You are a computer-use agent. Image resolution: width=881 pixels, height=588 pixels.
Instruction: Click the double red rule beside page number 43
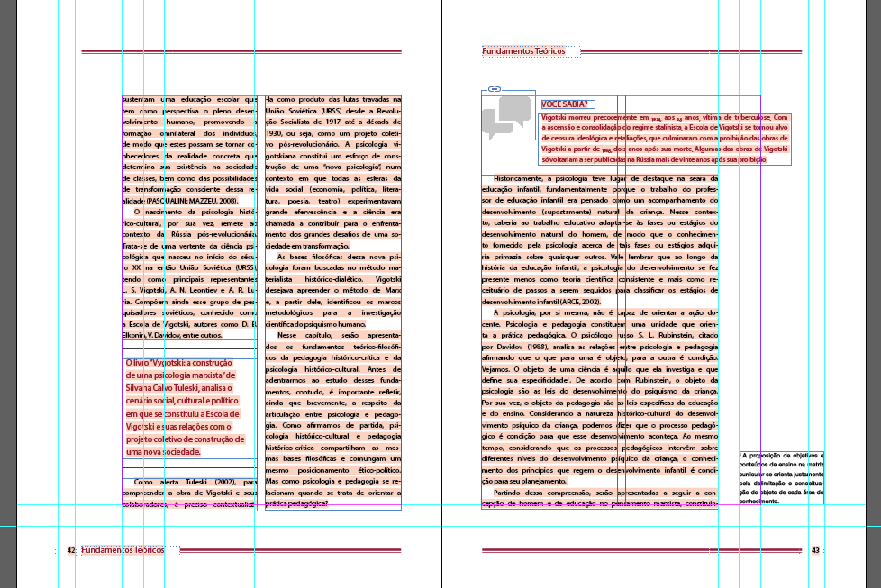point(641,550)
